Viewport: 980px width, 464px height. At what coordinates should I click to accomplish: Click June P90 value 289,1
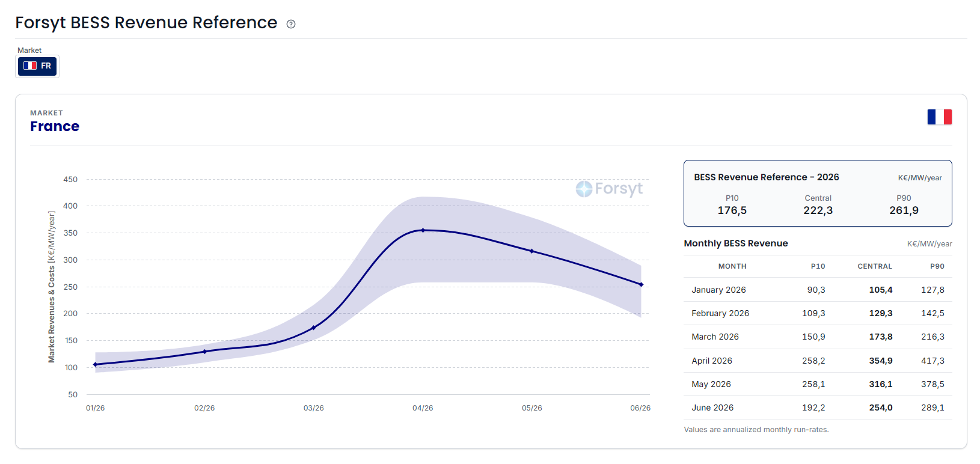click(x=933, y=408)
